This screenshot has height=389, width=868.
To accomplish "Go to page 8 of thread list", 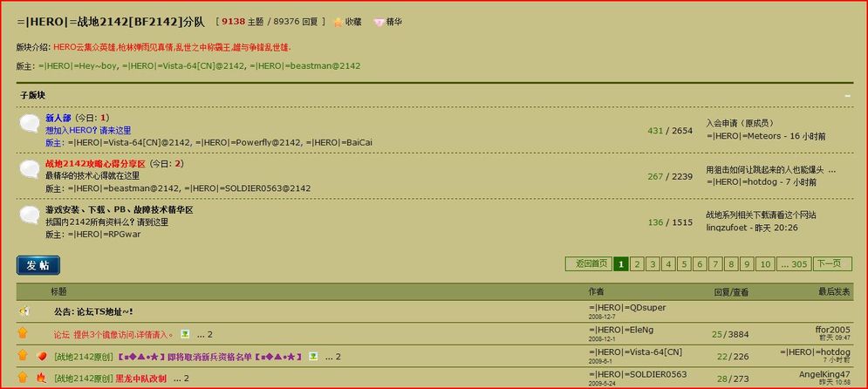I will click(731, 264).
